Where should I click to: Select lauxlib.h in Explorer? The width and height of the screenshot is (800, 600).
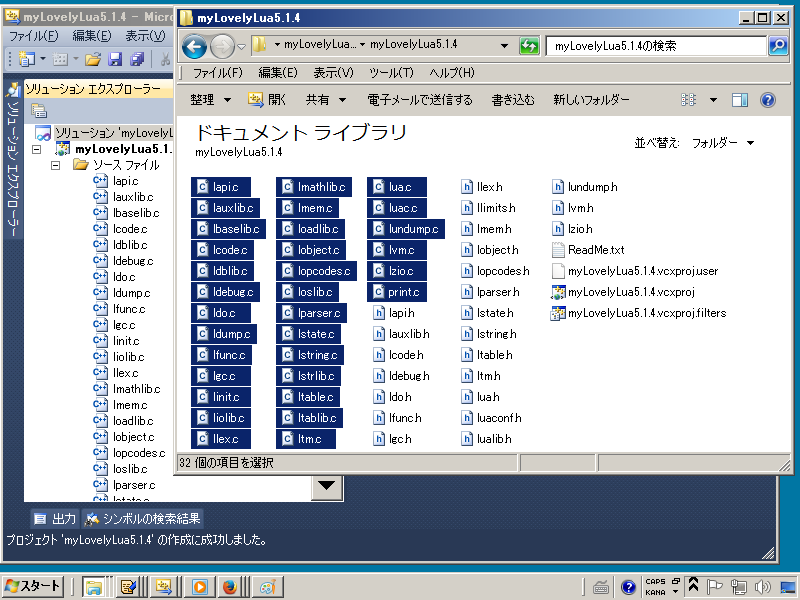click(x=402, y=334)
